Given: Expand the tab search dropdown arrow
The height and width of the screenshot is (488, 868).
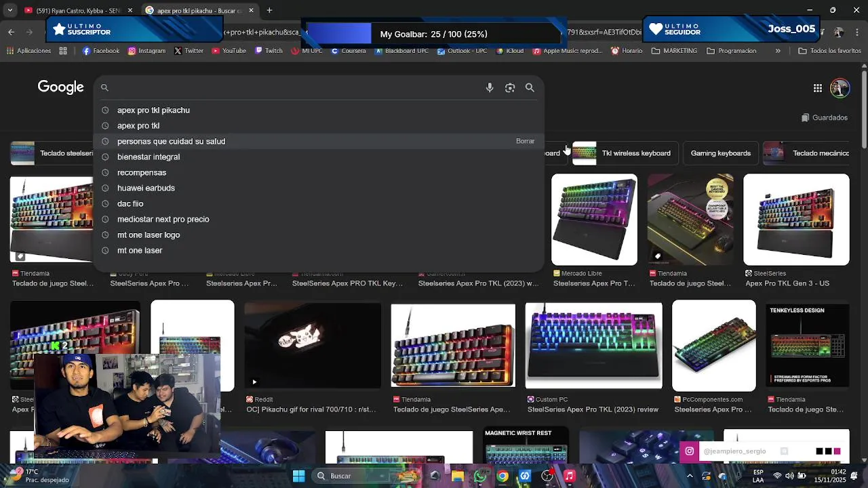Looking at the screenshot, I should [x=11, y=10].
